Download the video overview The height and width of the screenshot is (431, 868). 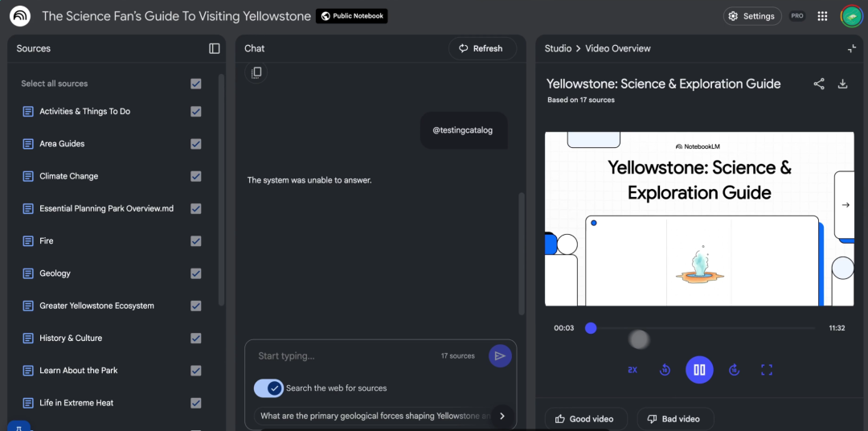[x=842, y=84]
